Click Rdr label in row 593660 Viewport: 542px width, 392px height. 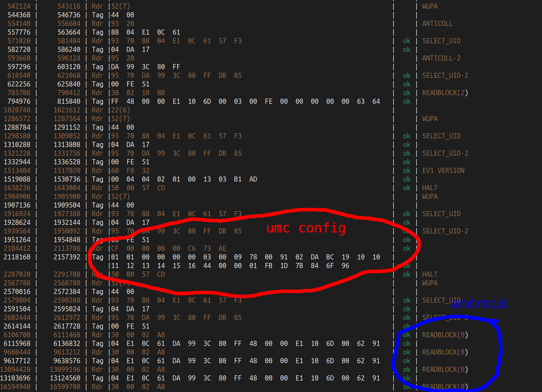click(98, 58)
